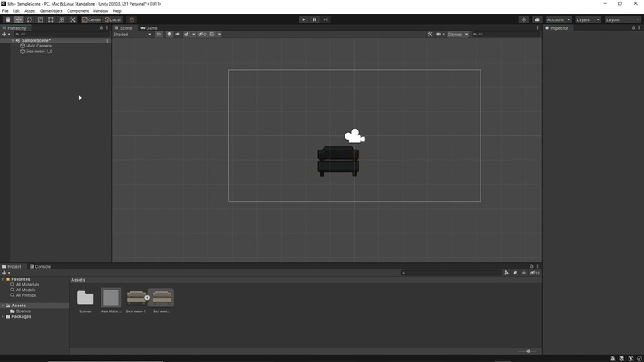The width and height of the screenshot is (644, 362).
Task: Switch to the Game tab
Action: point(150,27)
